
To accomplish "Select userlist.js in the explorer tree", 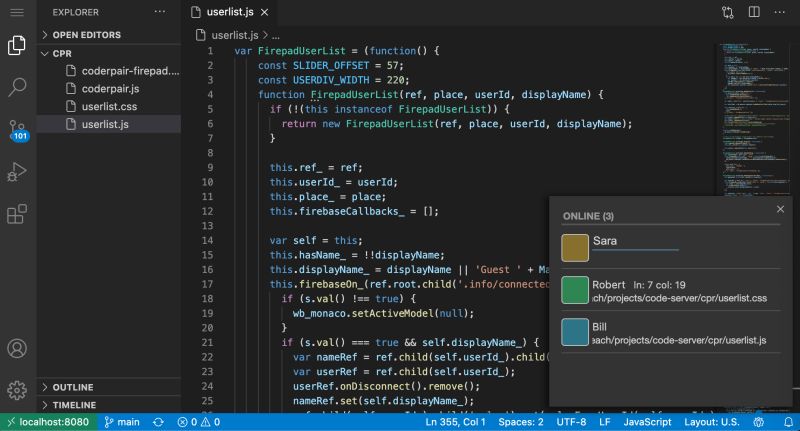I will pyautogui.click(x=109, y=124).
